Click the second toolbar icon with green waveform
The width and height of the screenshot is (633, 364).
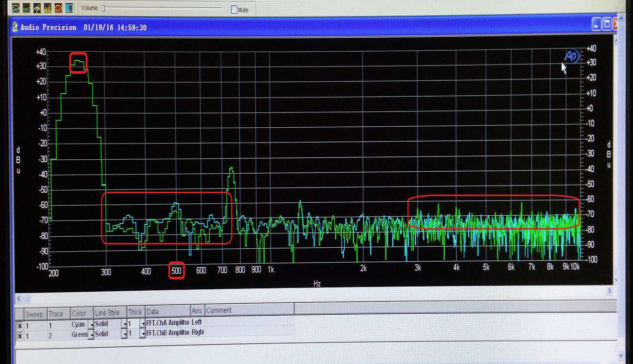click(26, 8)
